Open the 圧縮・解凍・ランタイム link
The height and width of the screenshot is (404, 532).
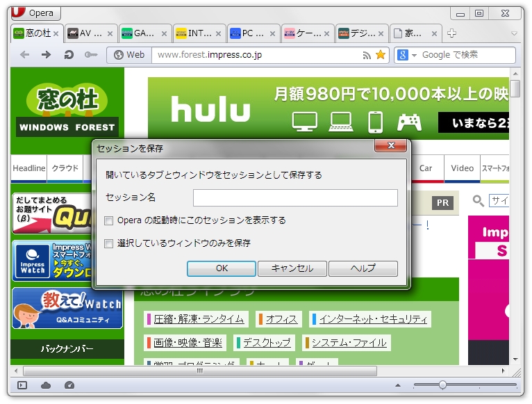pyautogui.click(x=199, y=319)
